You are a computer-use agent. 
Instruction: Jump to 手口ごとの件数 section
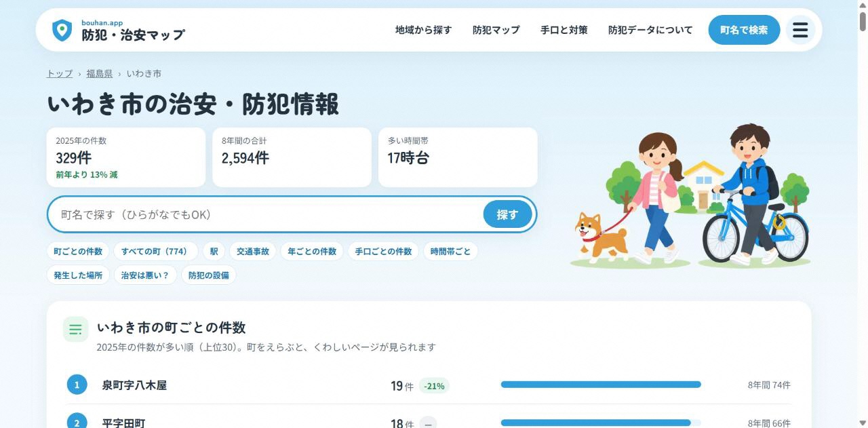[383, 252]
